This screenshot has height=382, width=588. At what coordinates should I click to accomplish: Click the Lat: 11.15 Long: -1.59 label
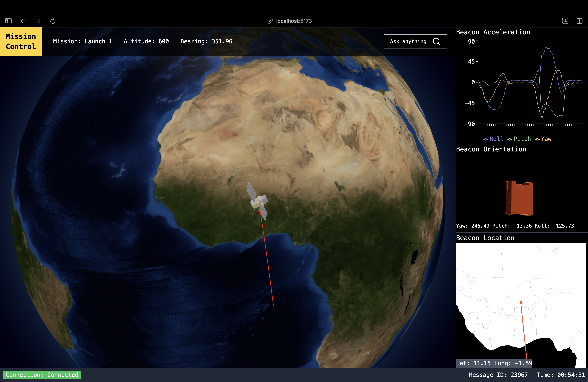pyautogui.click(x=494, y=363)
